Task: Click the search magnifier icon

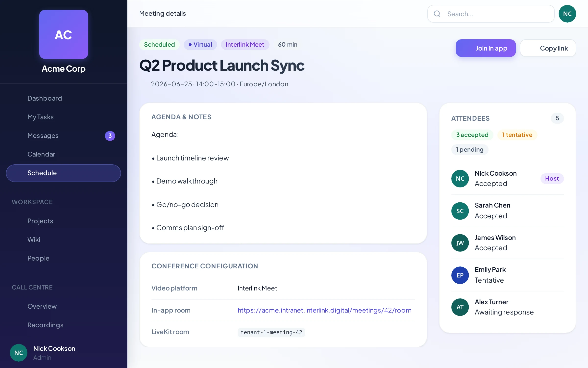Action: click(x=437, y=14)
